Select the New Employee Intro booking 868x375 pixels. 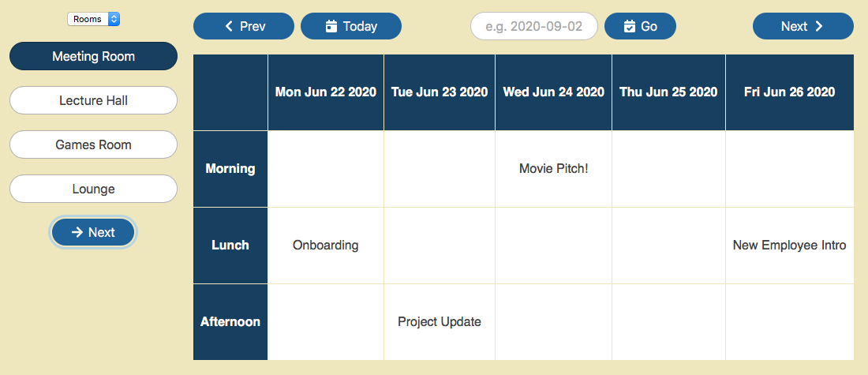[x=789, y=246]
